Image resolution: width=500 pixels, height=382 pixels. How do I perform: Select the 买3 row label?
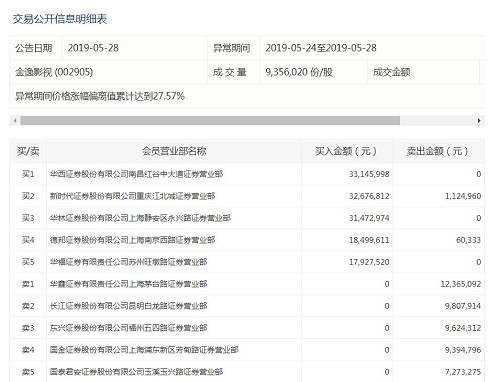click(x=28, y=218)
